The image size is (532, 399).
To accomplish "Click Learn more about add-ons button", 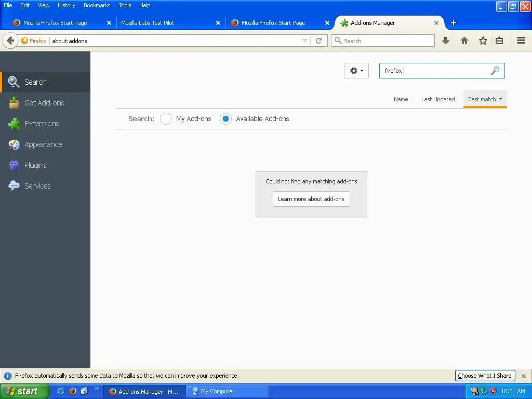I will click(x=311, y=199).
